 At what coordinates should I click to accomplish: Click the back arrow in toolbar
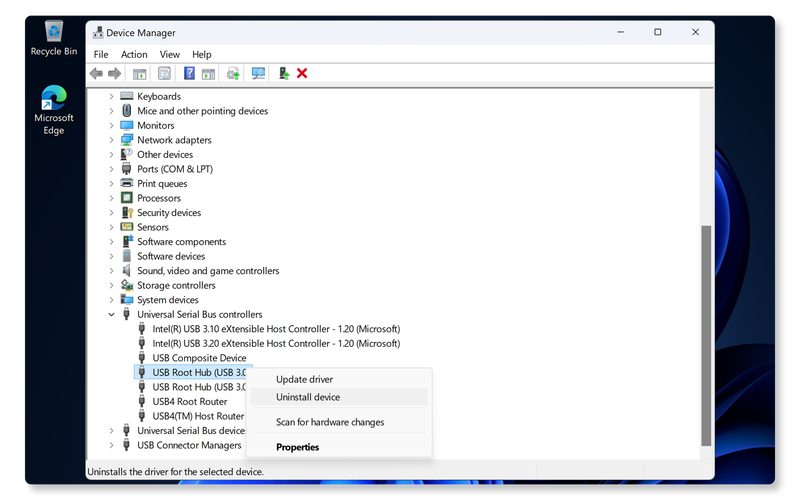point(96,73)
